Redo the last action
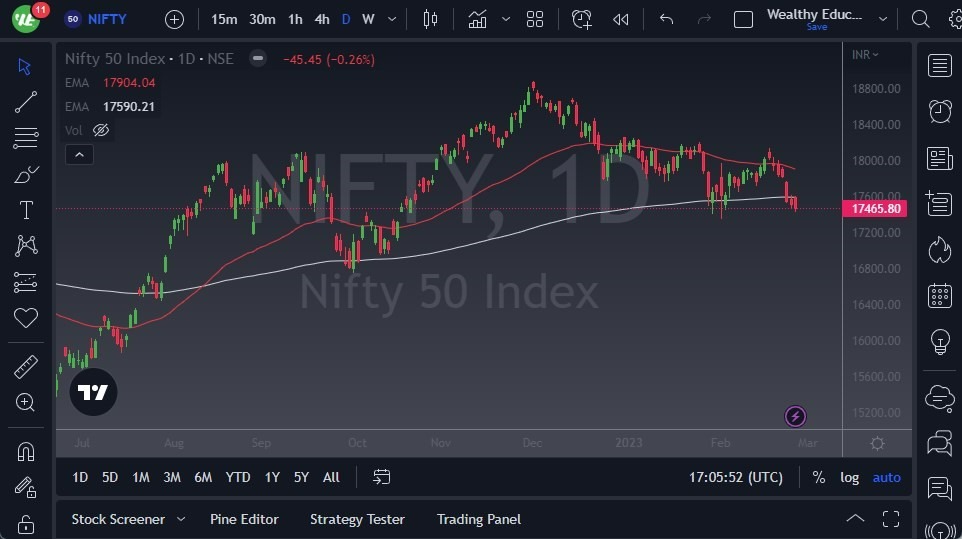The width and height of the screenshot is (962, 539). coord(704,20)
